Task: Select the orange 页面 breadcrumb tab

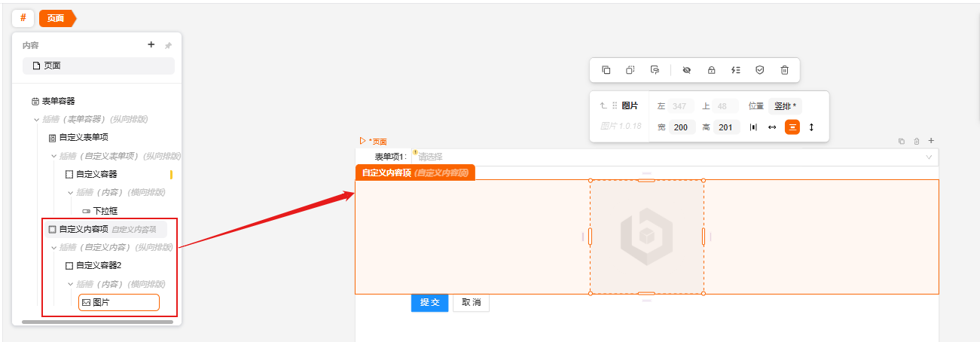Action: (x=56, y=17)
